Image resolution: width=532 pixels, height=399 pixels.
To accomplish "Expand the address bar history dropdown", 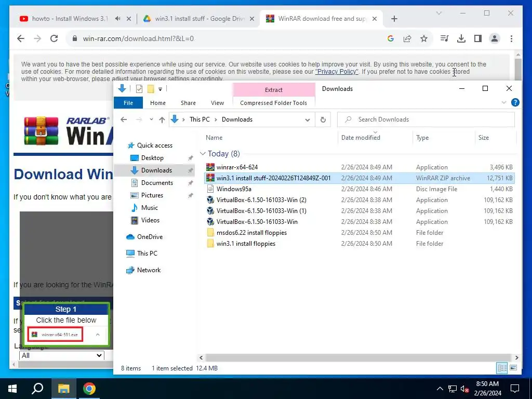I will coord(308,120).
